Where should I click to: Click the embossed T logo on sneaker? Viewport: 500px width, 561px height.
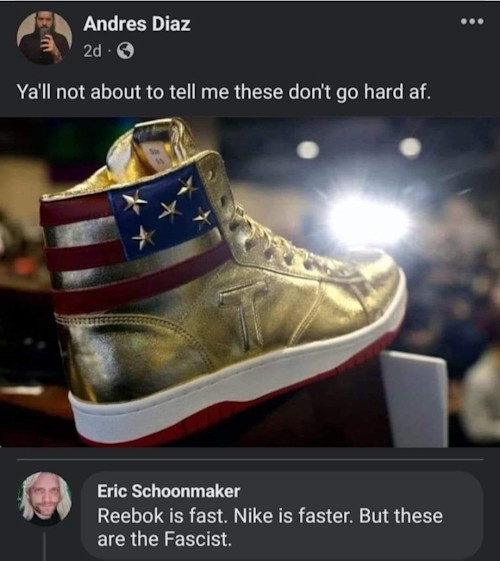(x=244, y=316)
